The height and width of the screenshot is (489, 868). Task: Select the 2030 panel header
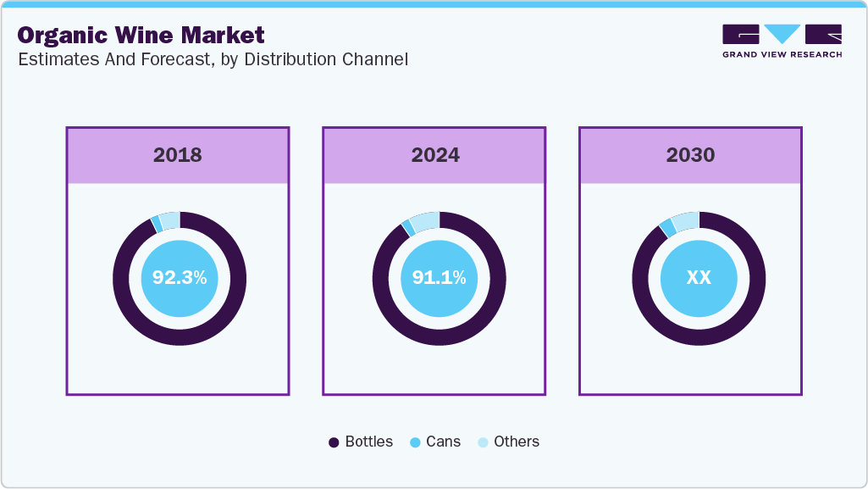tap(690, 155)
